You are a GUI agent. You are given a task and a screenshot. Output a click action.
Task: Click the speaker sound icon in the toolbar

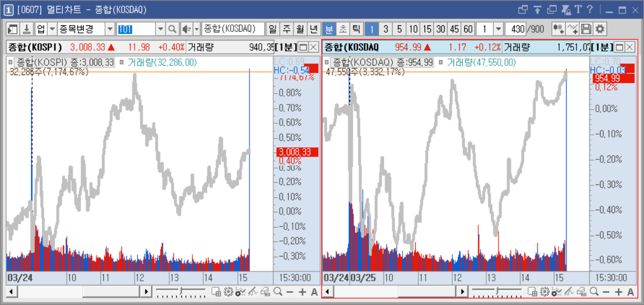coord(187,29)
